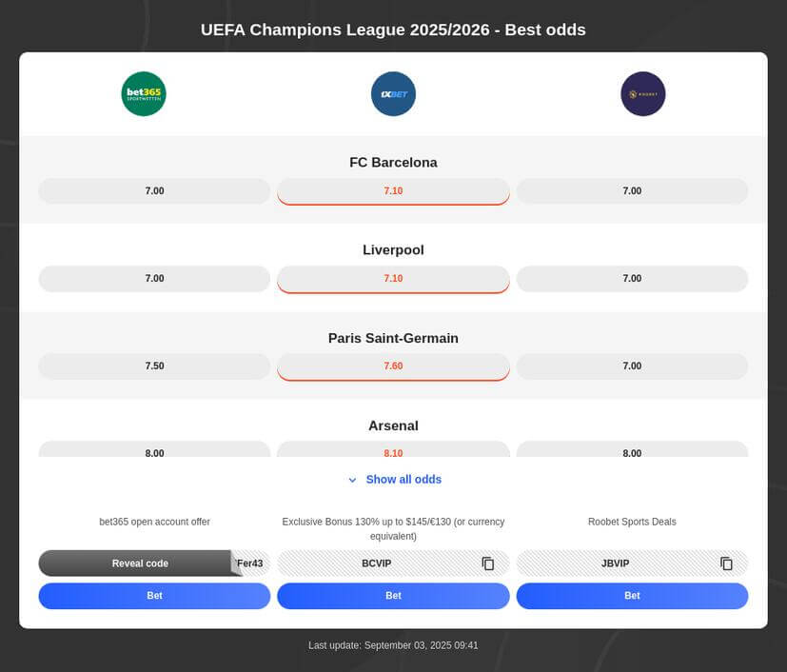Click the Bet button under Roobet deals
The image size is (787, 672).
[632, 596]
